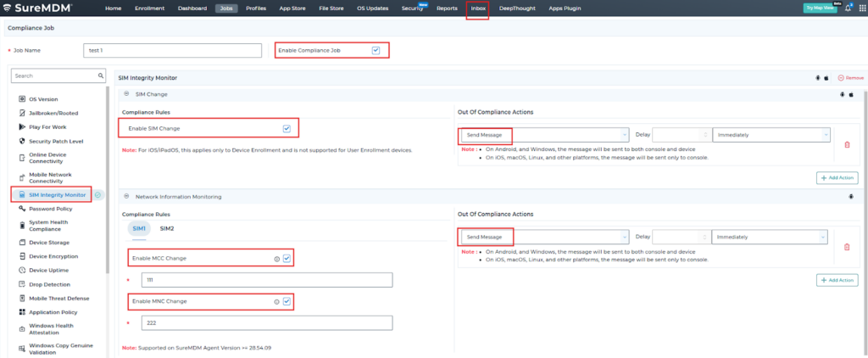Toggle the Enable MCC Change checkbox

click(x=287, y=258)
